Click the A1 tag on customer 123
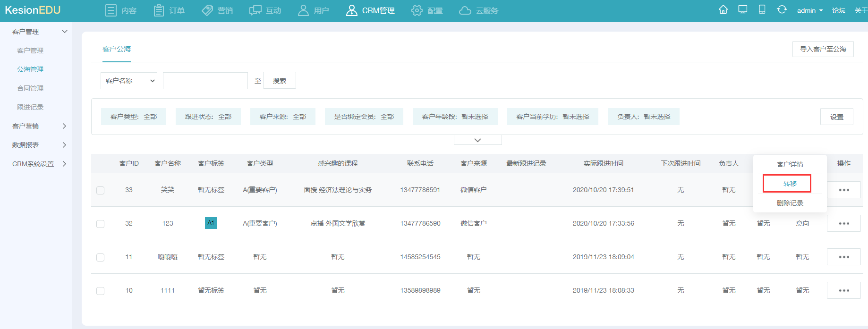This screenshot has height=329, width=868. [x=211, y=223]
